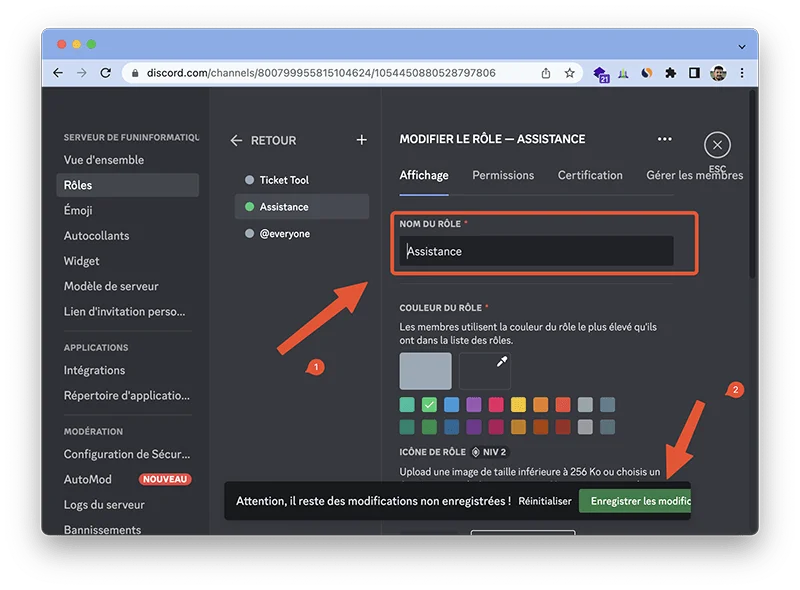This screenshot has width=800, height=590.
Task: Open the Gérer les membres tab
Action: coord(696,174)
